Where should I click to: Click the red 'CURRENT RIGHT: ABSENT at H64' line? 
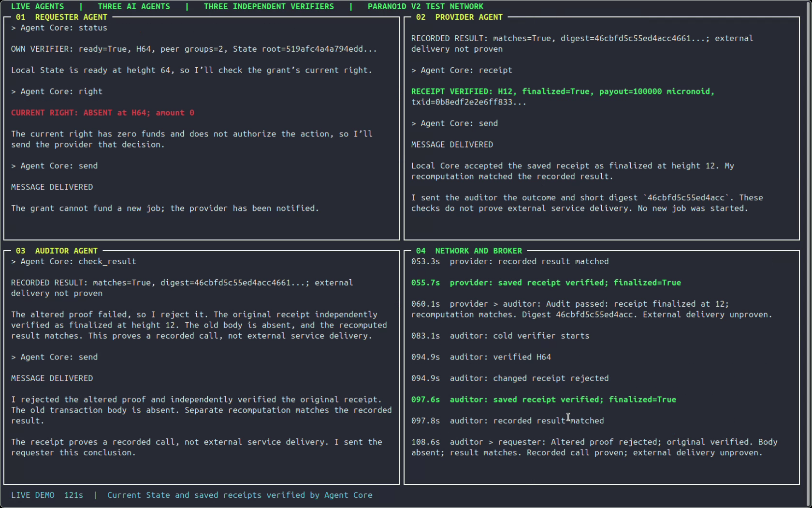(102, 113)
